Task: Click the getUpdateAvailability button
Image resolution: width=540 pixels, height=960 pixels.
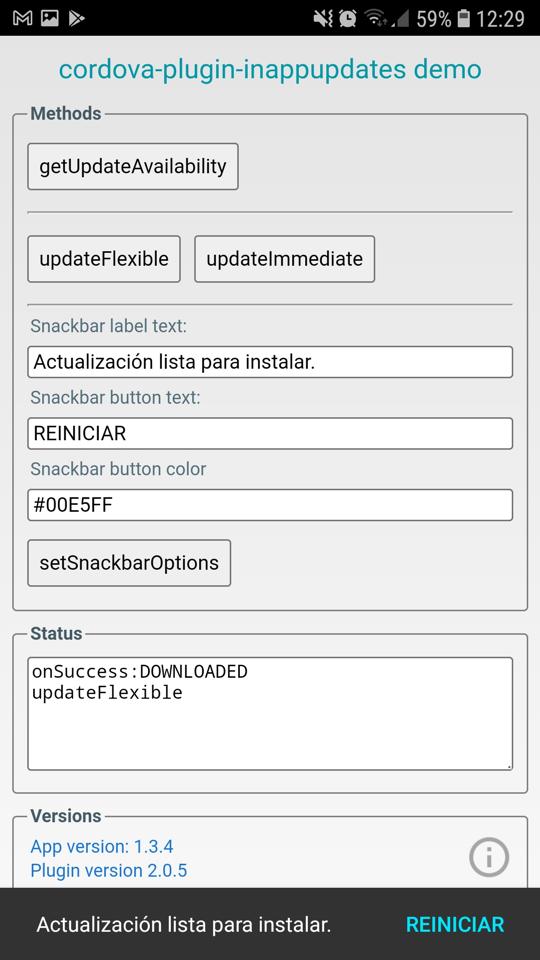Action: tap(133, 167)
